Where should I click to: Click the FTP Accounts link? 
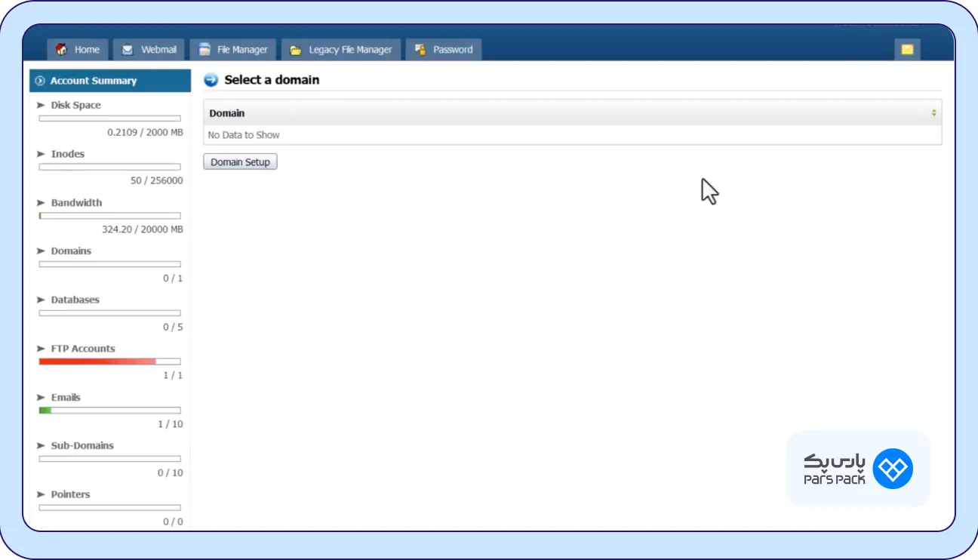click(83, 349)
